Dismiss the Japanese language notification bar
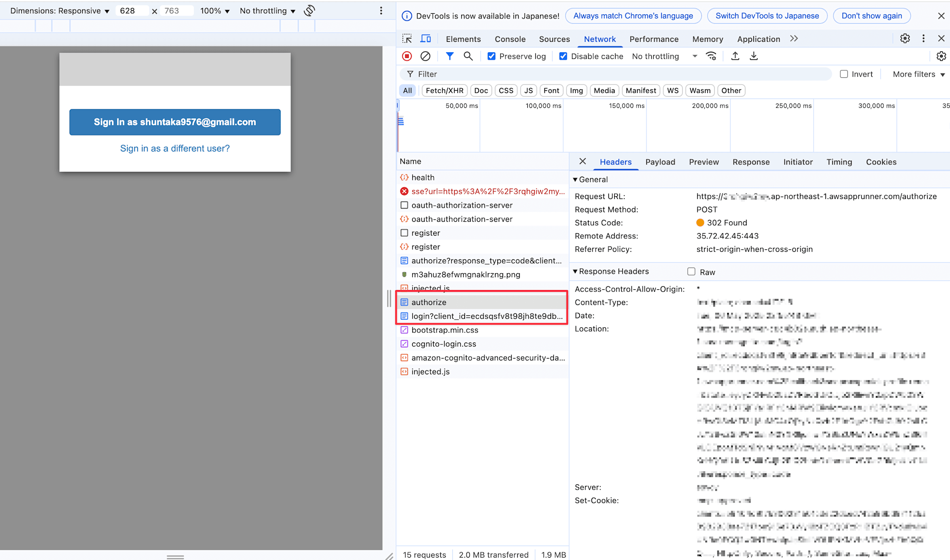 tap(941, 16)
